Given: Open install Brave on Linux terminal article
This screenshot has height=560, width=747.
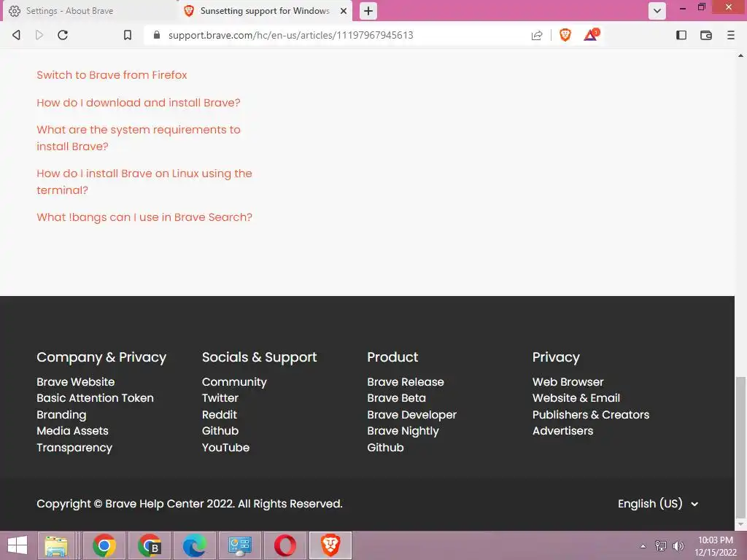Looking at the screenshot, I should [144, 182].
